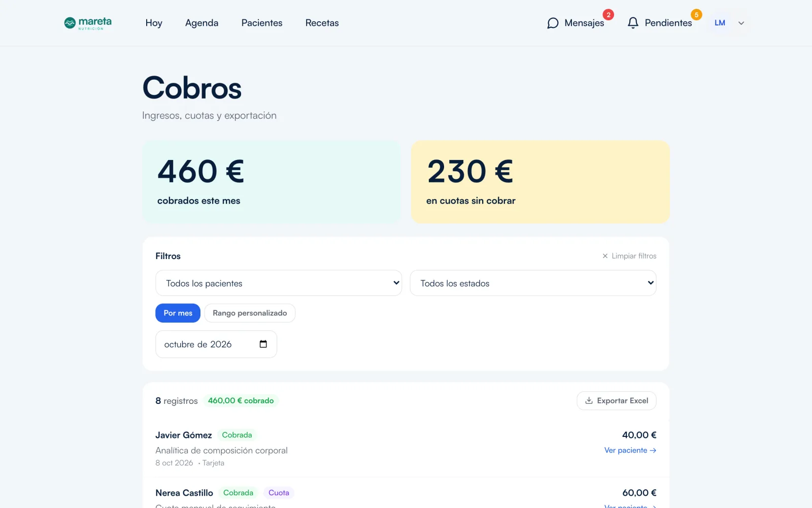Click the download icon in Exportar Excel
The image size is (812, 508).
[589, 401]
